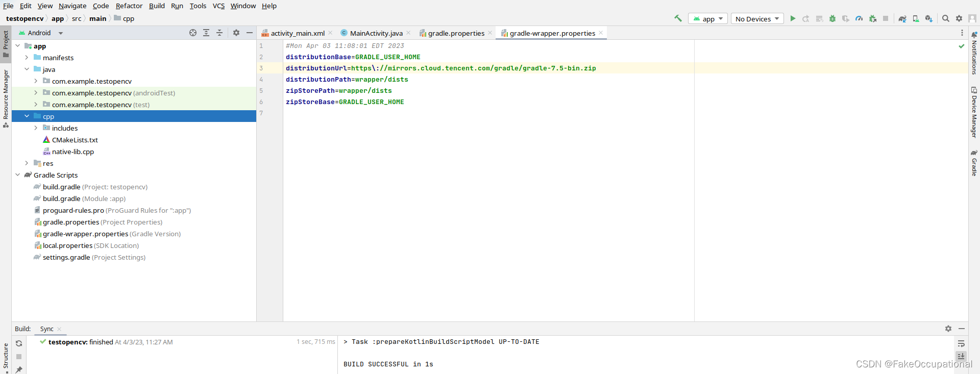Click the Make Project hammer icon

(678, 18)
